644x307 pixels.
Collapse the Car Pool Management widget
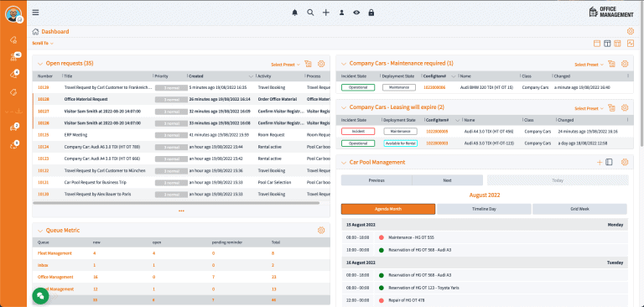tap(344, 163)
